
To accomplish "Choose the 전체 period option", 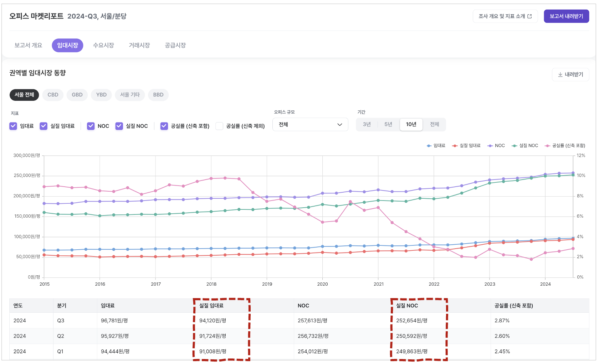I will tap(434, 124).
